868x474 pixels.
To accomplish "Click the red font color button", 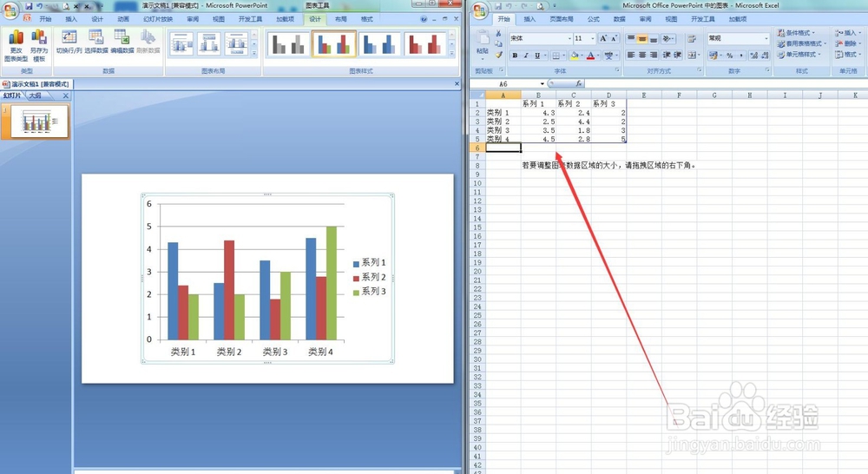I will (590, 56).
